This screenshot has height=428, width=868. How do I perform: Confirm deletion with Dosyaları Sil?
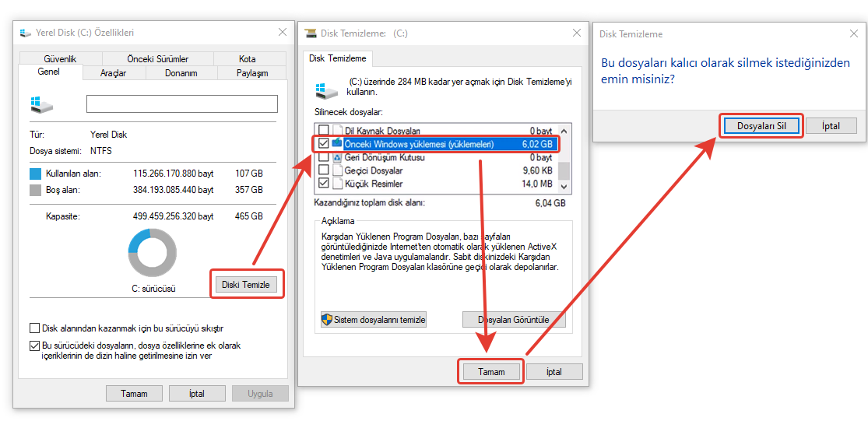point(761,126)
